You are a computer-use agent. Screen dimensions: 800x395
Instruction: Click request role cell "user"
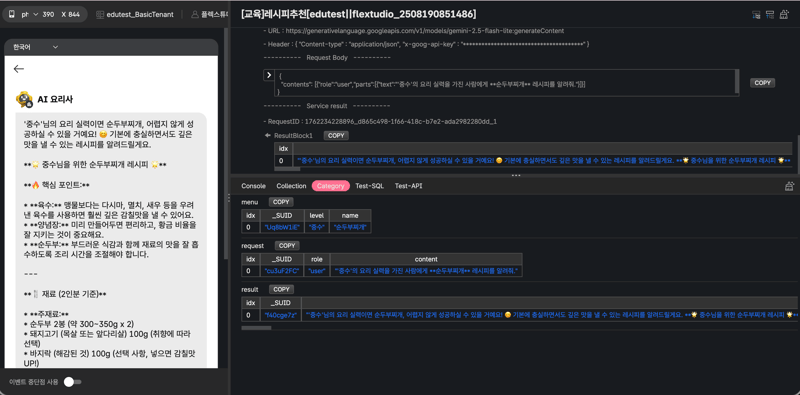point(317,271)
